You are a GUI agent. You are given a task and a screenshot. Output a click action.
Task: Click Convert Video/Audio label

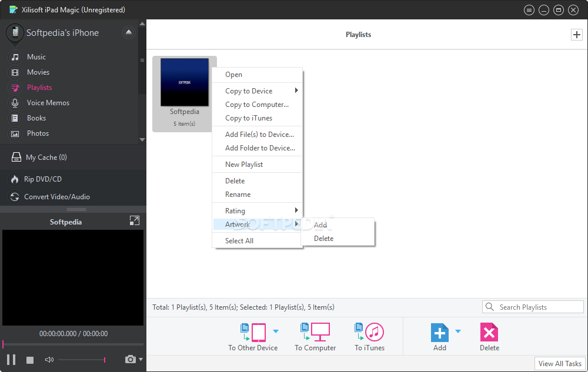pos(57,197)
